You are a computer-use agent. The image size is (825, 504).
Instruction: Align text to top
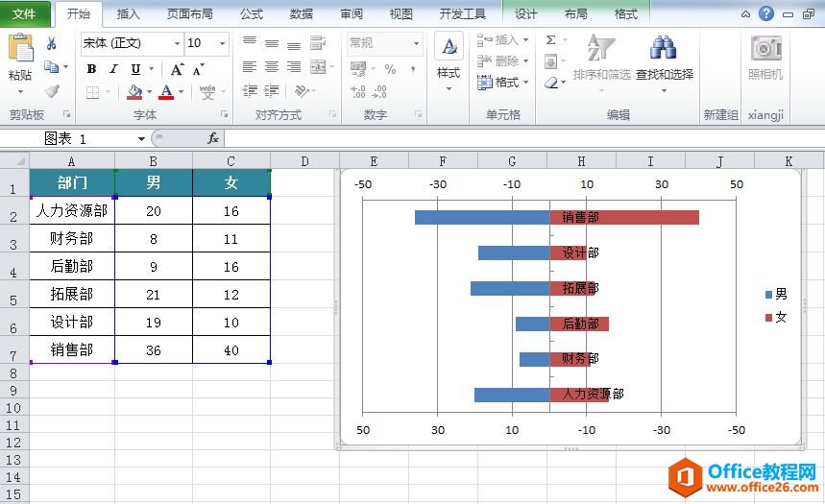click(250, 41)
